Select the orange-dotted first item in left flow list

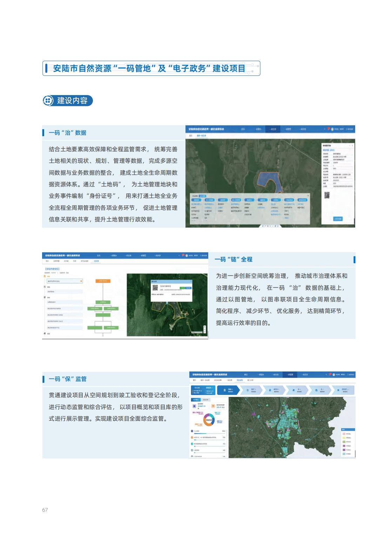point(65,281)
